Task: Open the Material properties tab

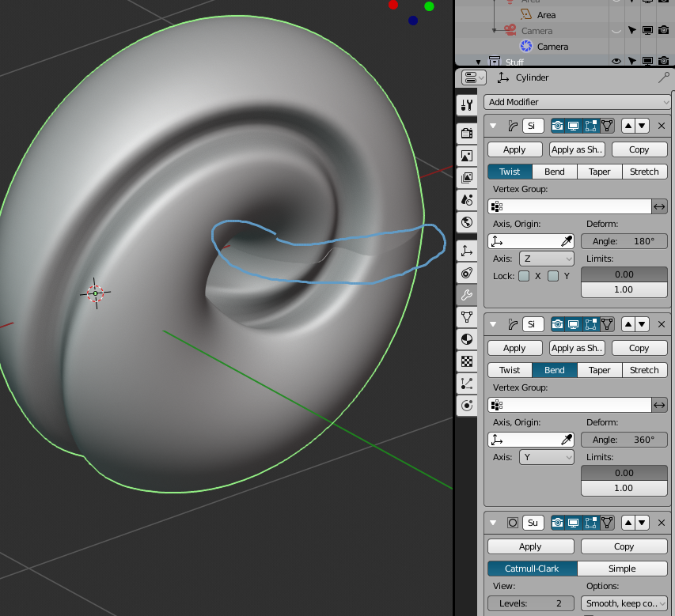Action: click(467, 339)
